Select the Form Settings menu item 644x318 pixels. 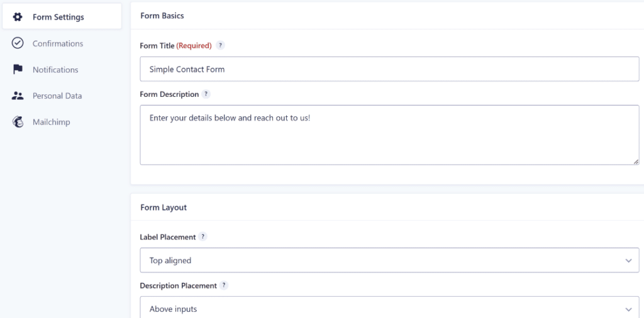point(62,17)
